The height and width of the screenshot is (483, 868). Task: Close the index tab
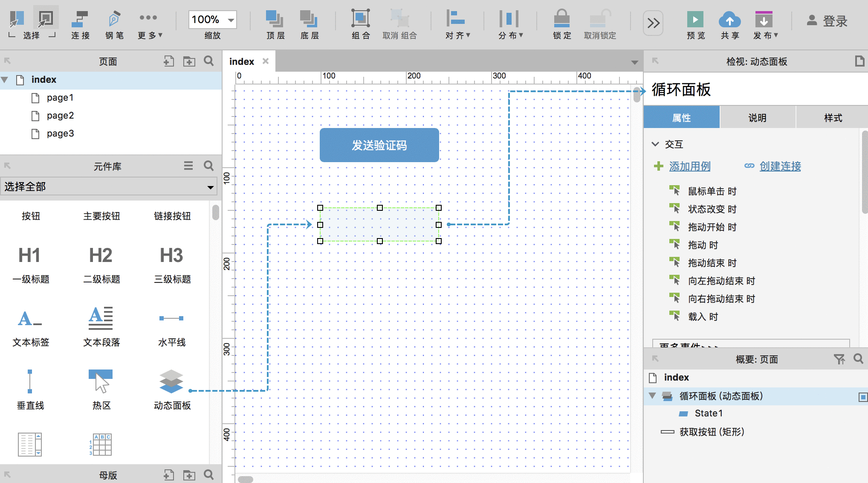(x=266, y=61)
